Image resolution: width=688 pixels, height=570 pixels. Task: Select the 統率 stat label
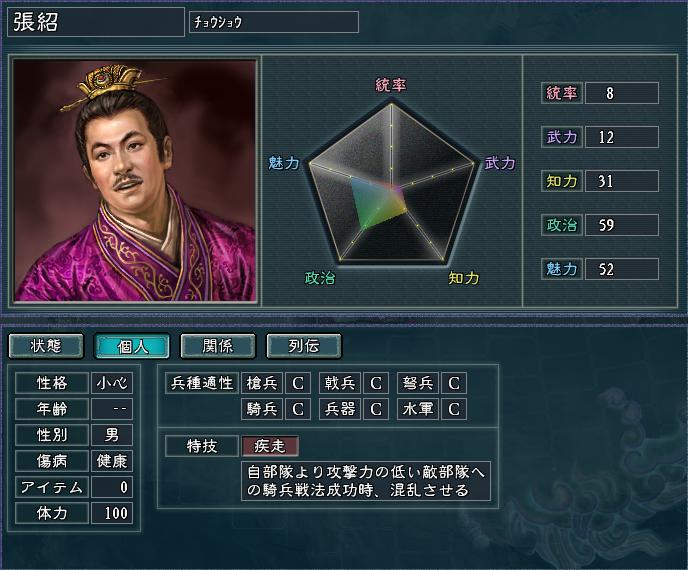click(562, 93)
